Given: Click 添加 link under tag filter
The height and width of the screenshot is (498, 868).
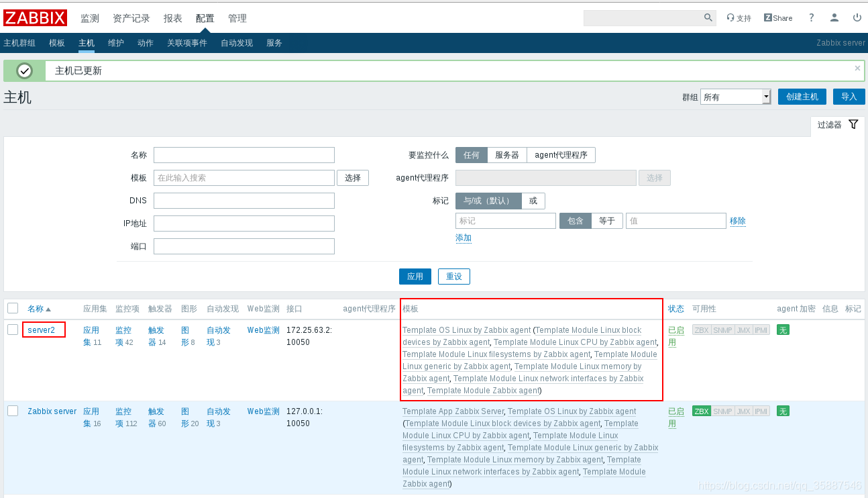Looking at the screenshot, I should (x=464, y=238).
